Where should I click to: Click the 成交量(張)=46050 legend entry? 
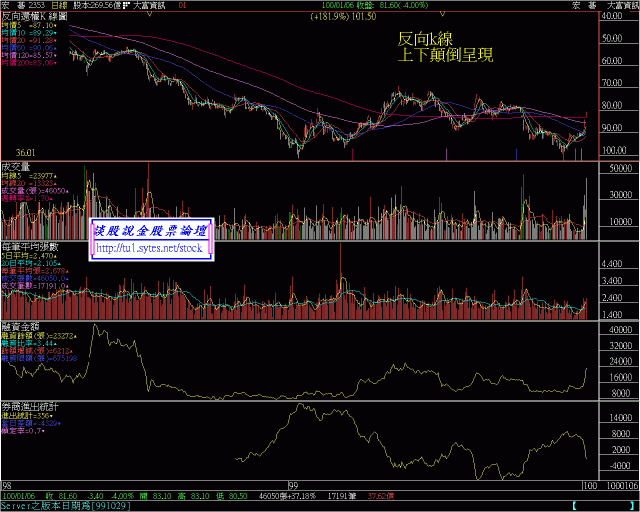click(x=35, y=191)
